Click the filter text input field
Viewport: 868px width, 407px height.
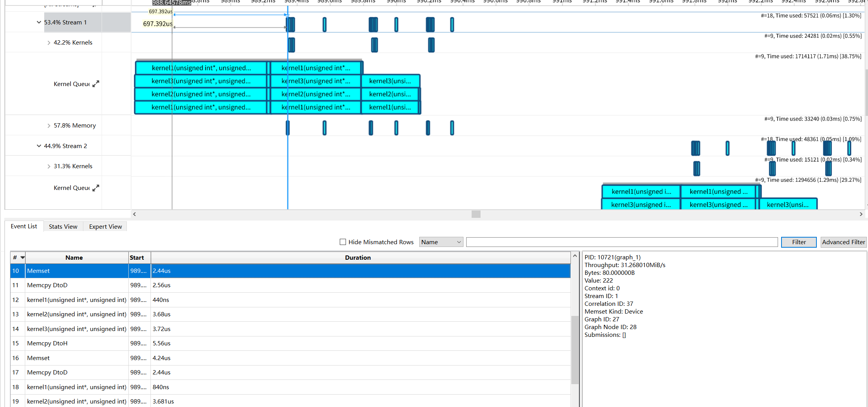click(x=622, y=242)
